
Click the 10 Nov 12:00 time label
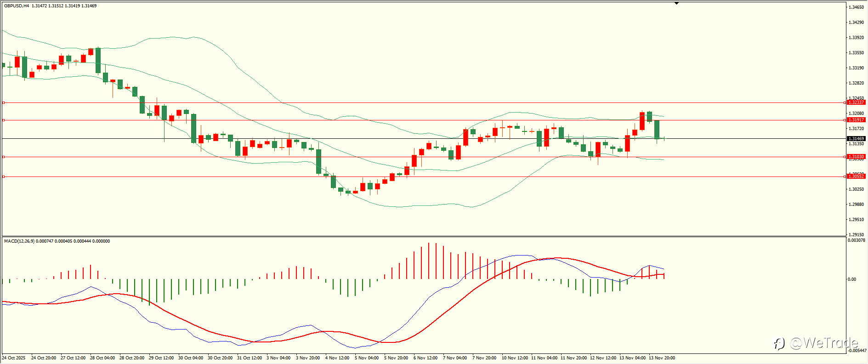(x=515, y=358)
